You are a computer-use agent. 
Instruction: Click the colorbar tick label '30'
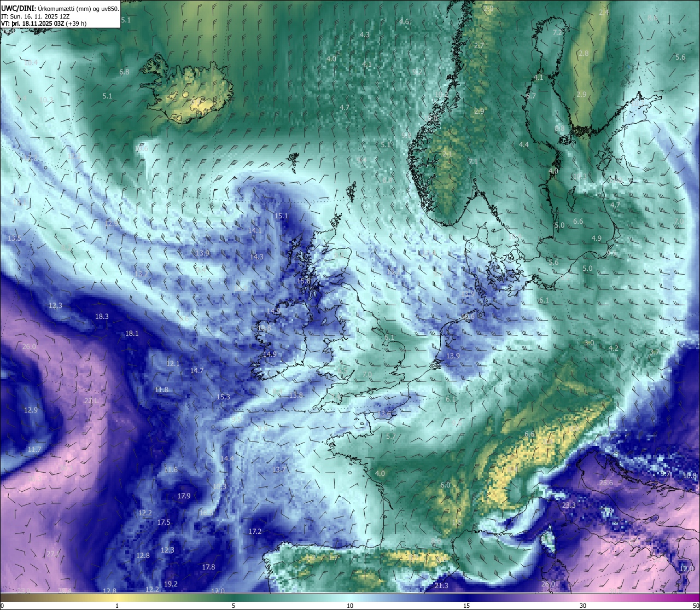pyautogui.click(x=583, y=606)
